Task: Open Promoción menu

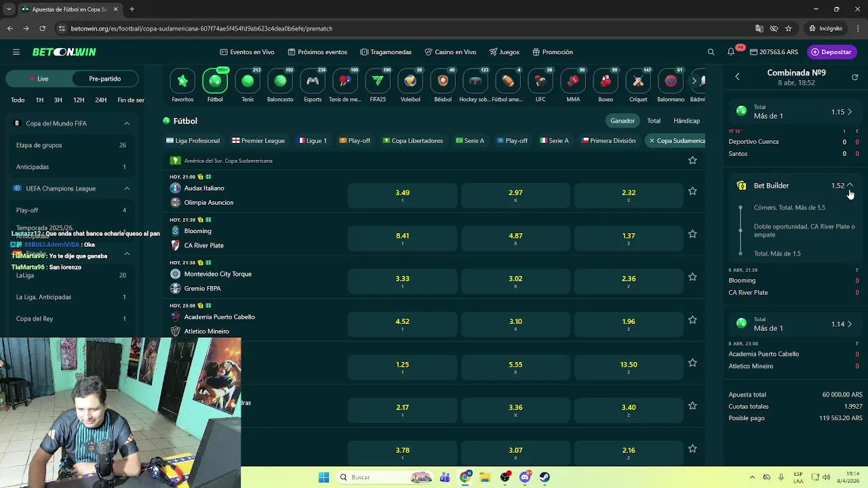Action: coord(553,52)
